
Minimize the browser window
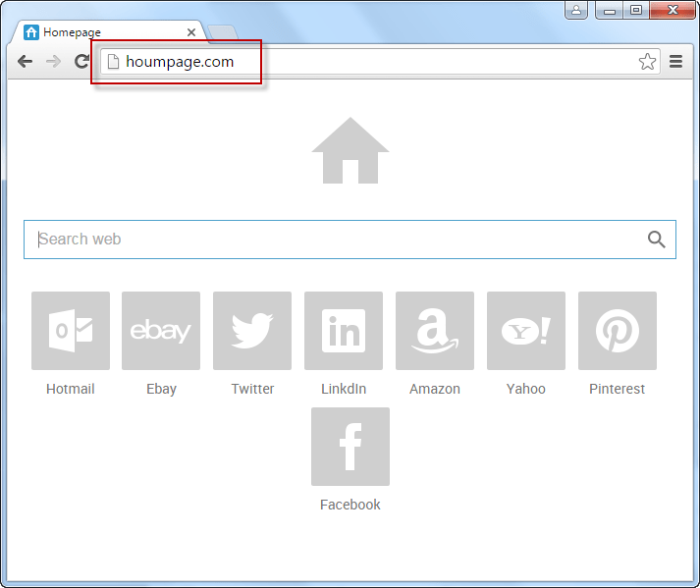click(x=610, y=10)
